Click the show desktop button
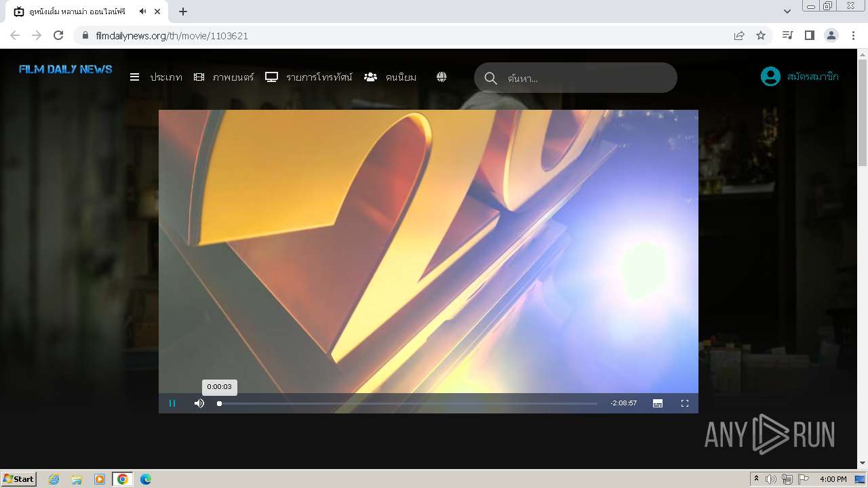 [861, 479]
